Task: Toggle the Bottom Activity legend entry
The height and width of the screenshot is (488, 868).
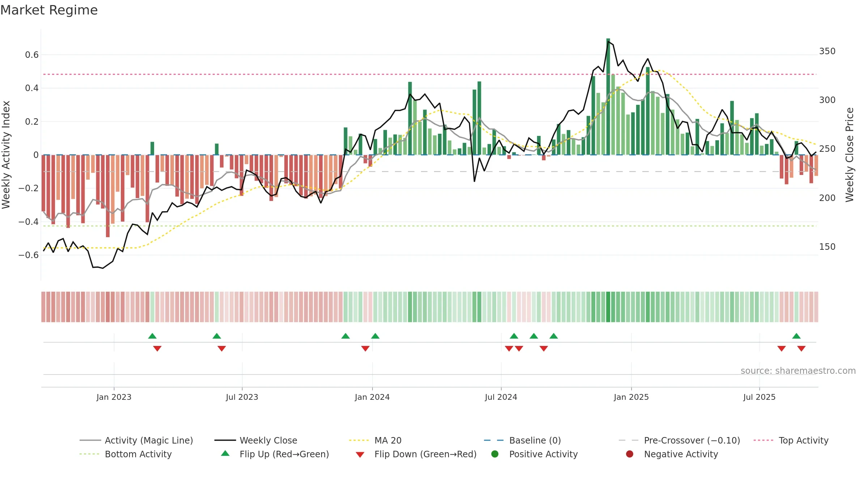Action: pyautogui.click(x=125, y=454)
